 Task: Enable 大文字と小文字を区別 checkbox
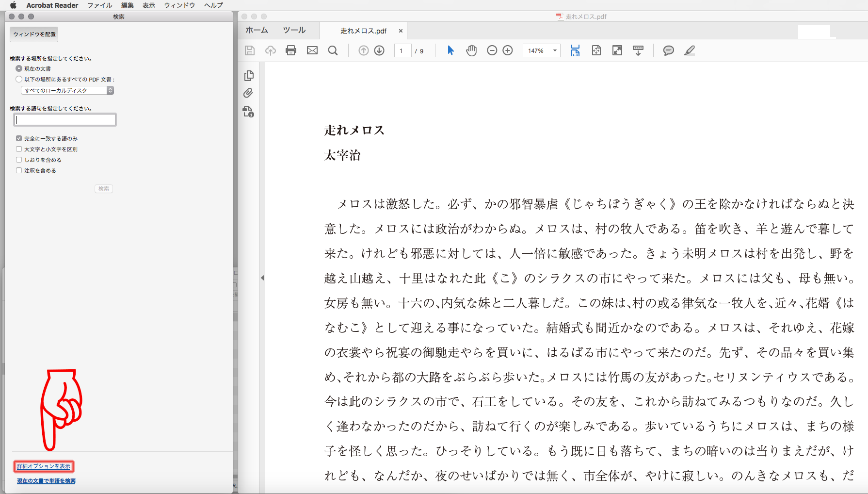point(19,149)
